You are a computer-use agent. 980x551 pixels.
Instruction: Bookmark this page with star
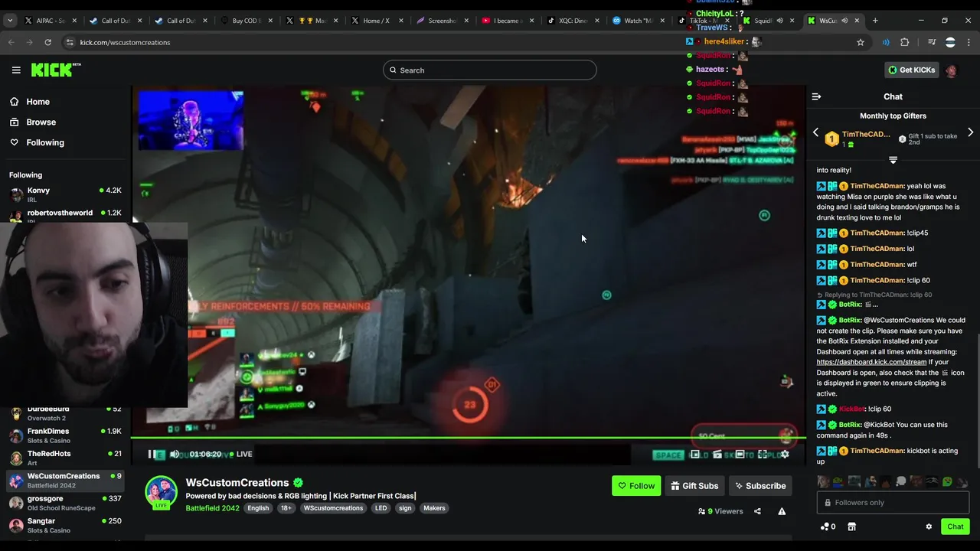coord(861,42)
